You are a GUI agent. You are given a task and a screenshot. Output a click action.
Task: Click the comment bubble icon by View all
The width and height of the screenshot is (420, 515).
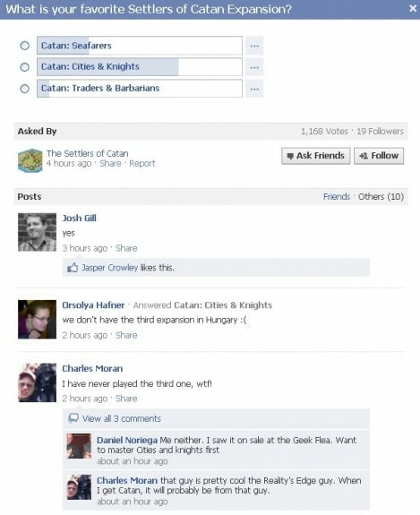pos(73,418)
